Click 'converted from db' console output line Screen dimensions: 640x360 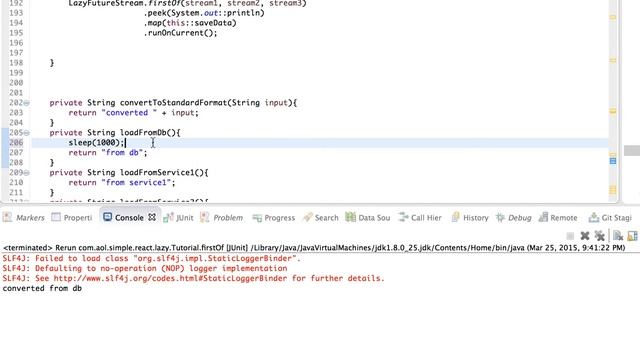(x=42, y=288)
